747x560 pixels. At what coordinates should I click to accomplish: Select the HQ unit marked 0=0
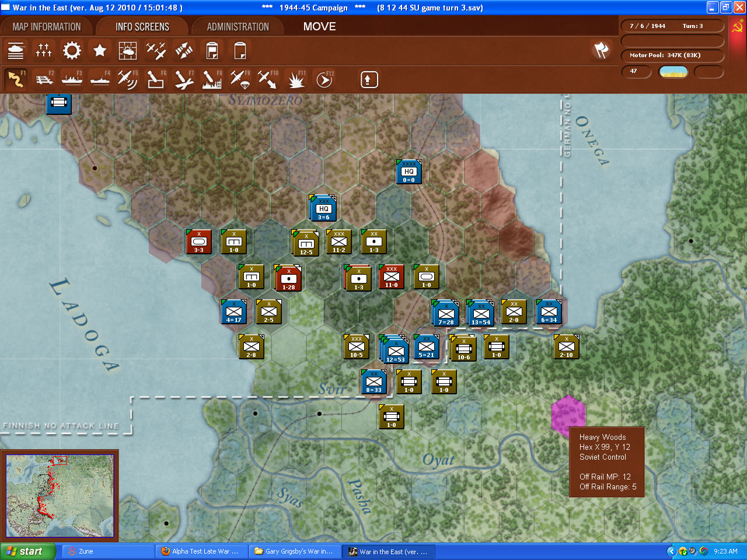point(409,171)
